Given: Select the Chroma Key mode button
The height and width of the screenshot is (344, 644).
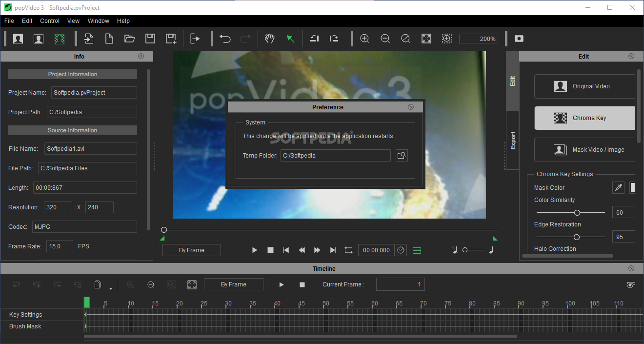Looking at the screenshot, I should [x=584, y=118].
